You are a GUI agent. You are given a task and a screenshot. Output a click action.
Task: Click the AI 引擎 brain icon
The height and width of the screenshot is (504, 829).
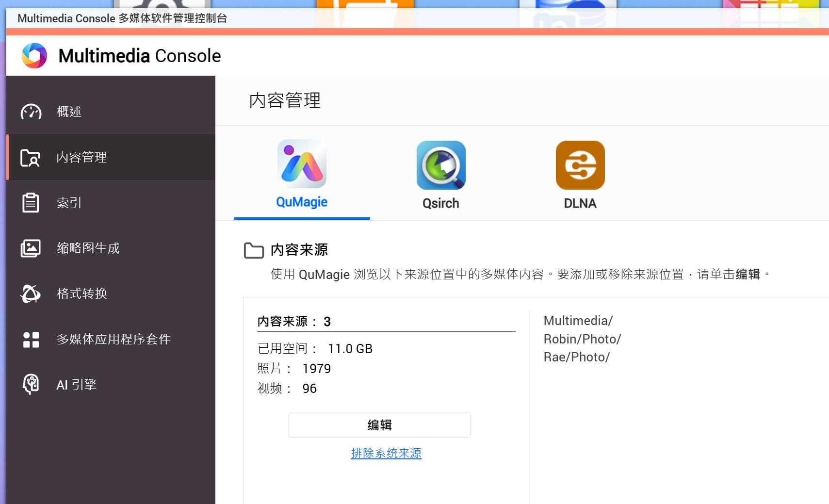coord(31,384)
